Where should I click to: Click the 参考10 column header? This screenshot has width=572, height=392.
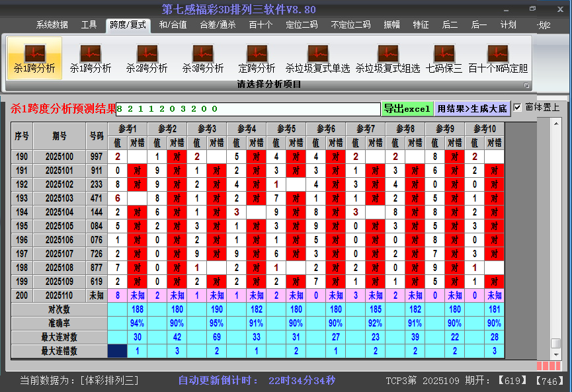[x=485, y=129]
